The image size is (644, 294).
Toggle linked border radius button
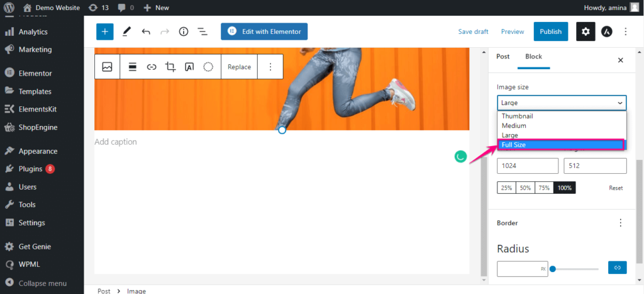[x=617, y=268]
